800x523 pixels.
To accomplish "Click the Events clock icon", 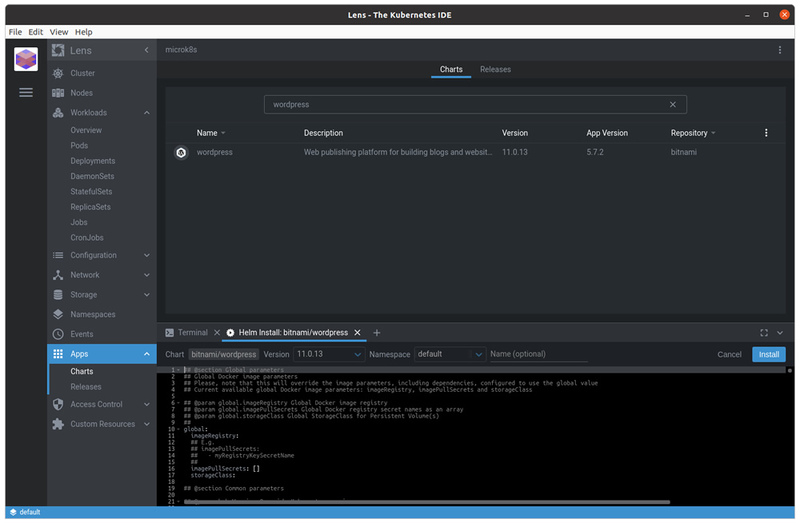I will pyautogui.click(x=58, y=334).
